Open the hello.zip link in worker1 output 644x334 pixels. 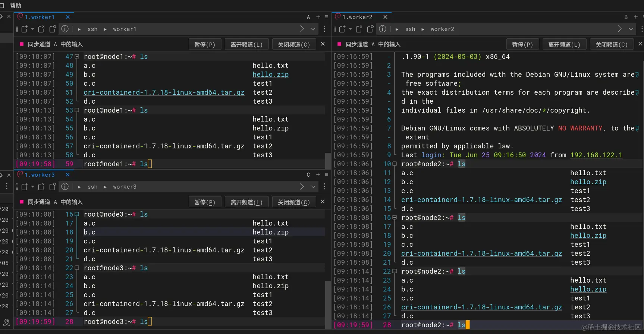[x=270, y=75]
